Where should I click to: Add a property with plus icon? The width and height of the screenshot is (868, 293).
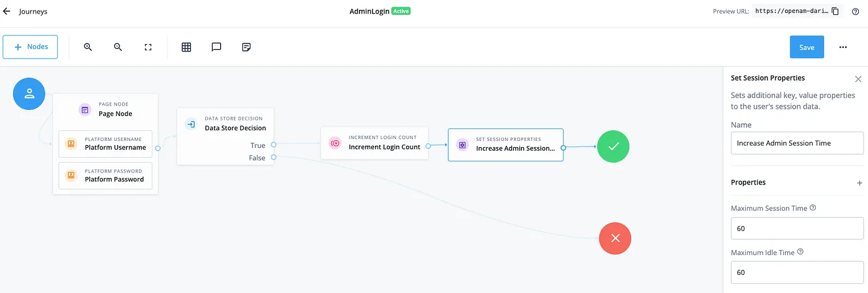pyautogui.click(x=859, y=183)
